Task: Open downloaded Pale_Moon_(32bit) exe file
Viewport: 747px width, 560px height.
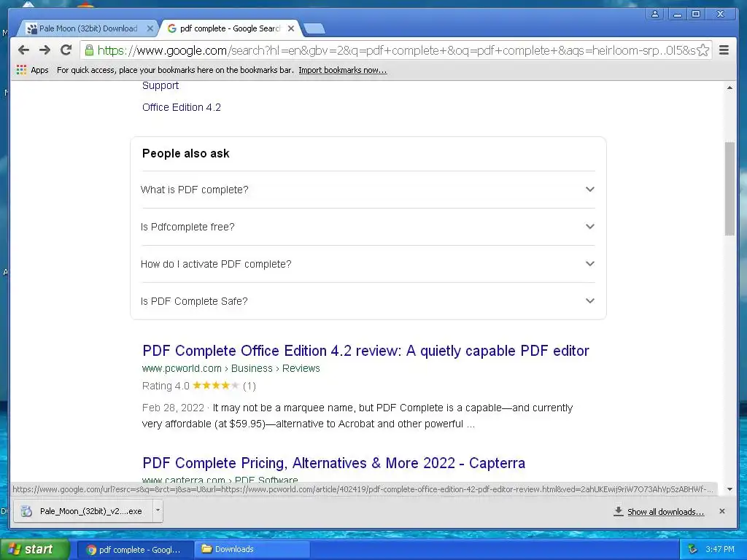Action: (x=83, y=511)
